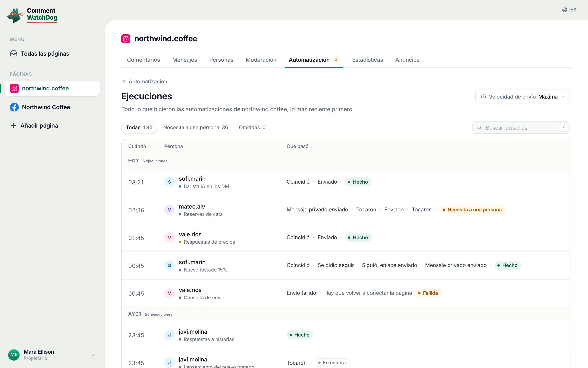Screen dimensions: 588x368
Task: Click the Instagram icon in sidebar northwind.coffee
Action: 14,88
